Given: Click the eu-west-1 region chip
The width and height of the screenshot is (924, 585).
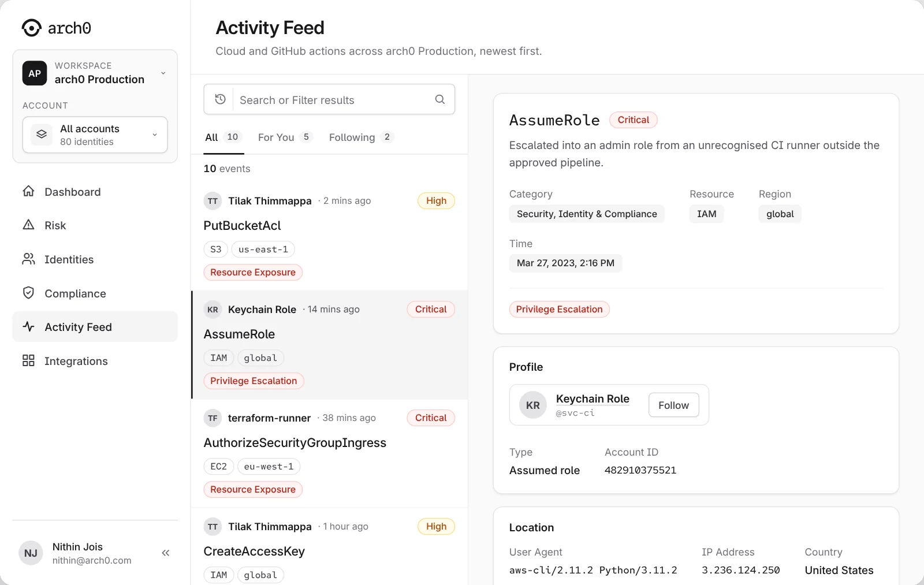Looking at the screenshot, I should 269,467.
